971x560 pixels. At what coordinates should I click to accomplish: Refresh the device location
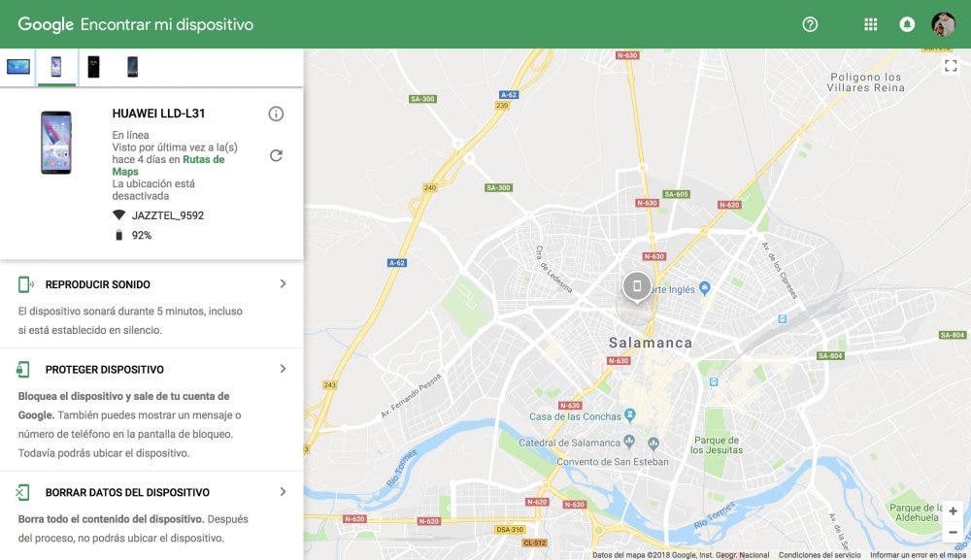(276, 155)
